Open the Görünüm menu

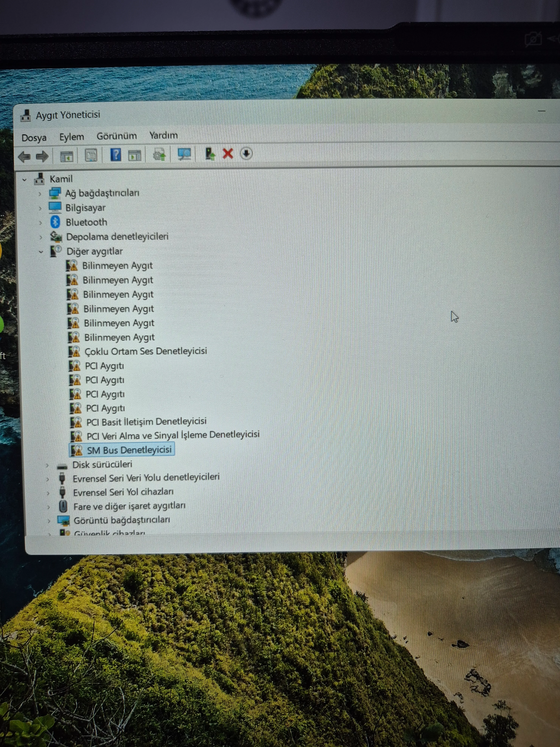(116, 136)
